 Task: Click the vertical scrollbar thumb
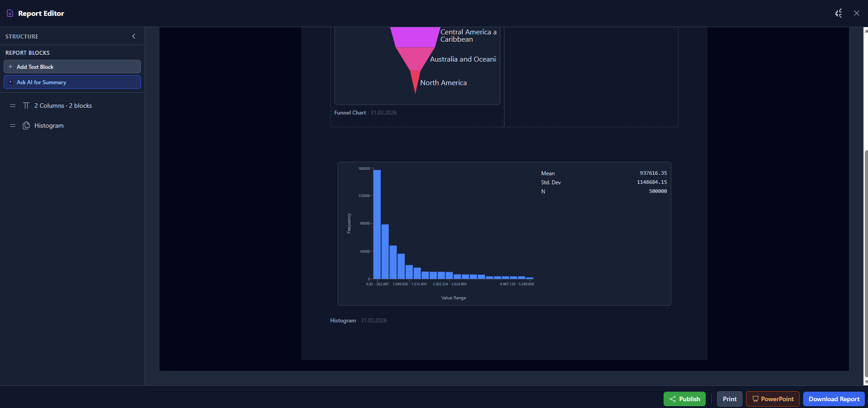tap(866, 264)
